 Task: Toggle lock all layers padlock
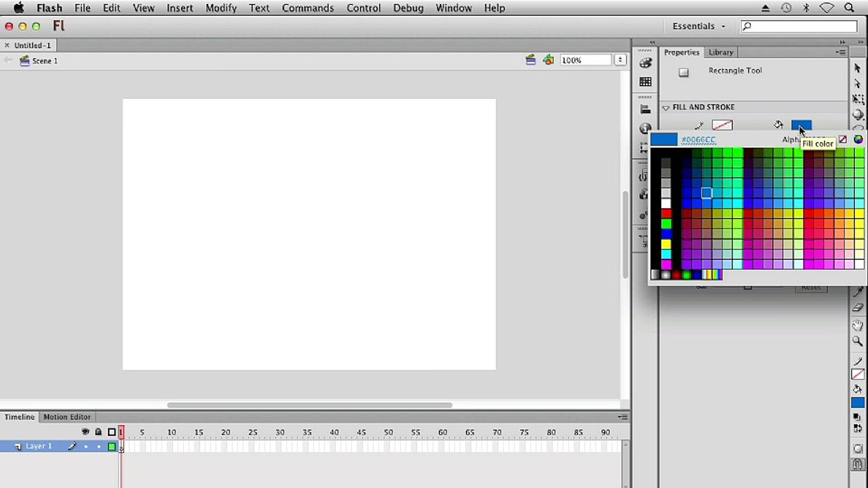click(98, 432)
